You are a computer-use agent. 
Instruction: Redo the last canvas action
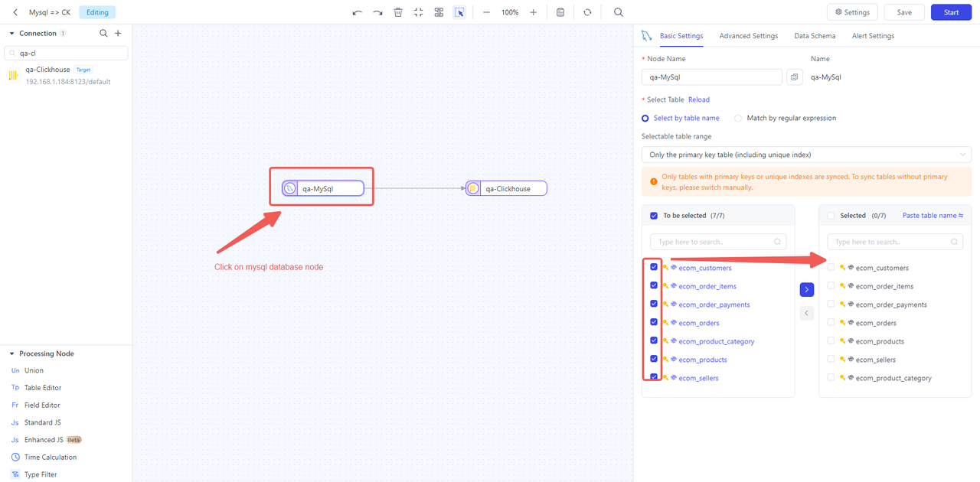point(377,12)
